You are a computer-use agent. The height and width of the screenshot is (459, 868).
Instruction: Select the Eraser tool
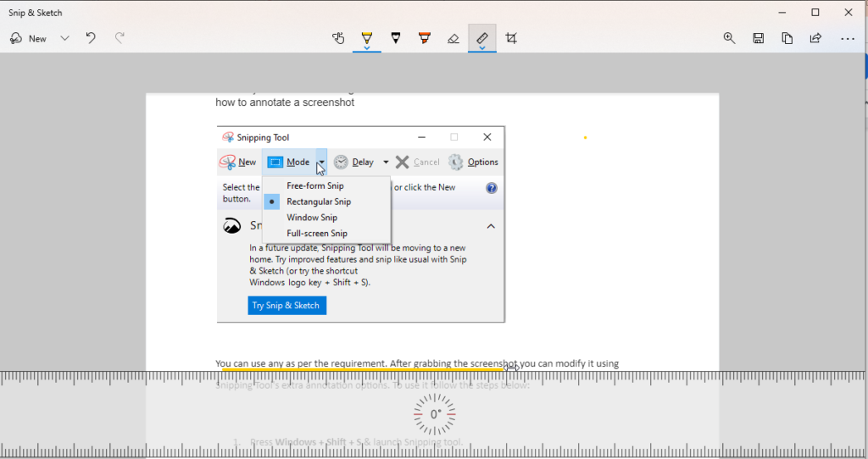point(453,38)
